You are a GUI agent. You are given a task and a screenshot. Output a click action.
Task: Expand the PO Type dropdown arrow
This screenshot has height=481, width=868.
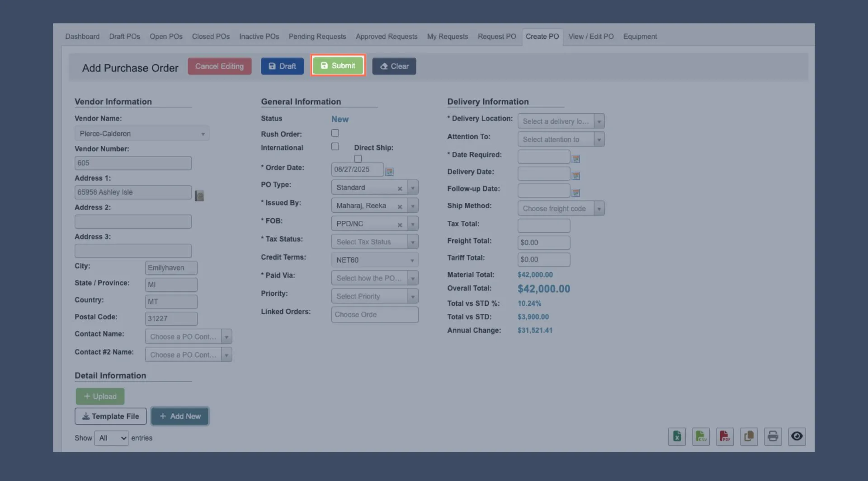413,187
